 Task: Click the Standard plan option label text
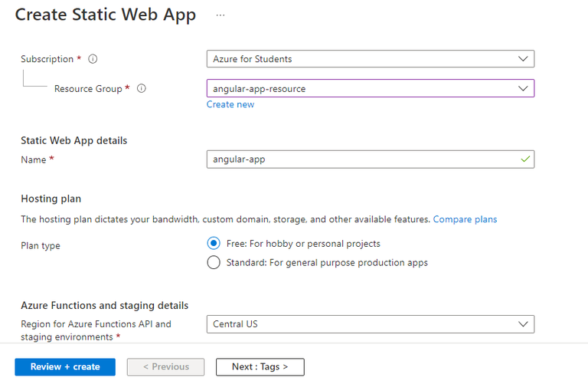tap(327, 263)
